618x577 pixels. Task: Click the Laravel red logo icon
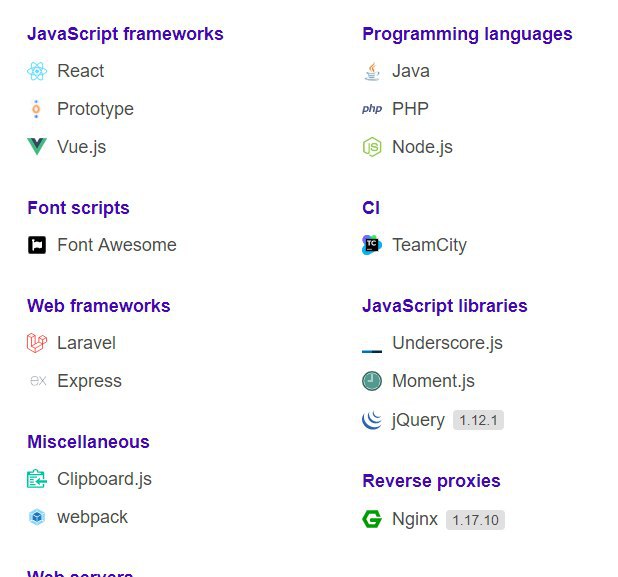tap(37, 343)
